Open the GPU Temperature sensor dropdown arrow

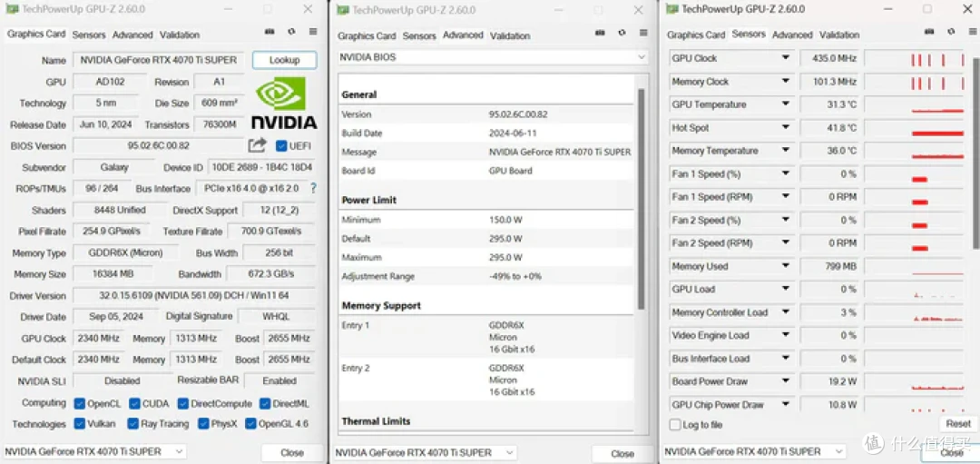pyautogui.click(x=786, y=104)
